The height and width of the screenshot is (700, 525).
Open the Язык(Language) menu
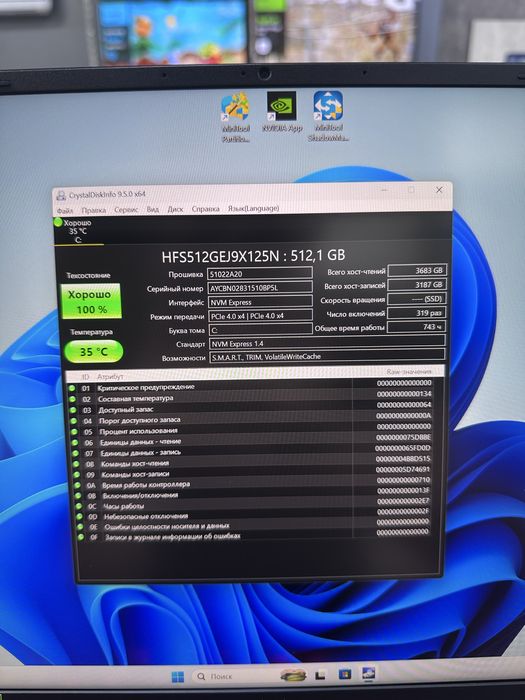click(254, 208)
